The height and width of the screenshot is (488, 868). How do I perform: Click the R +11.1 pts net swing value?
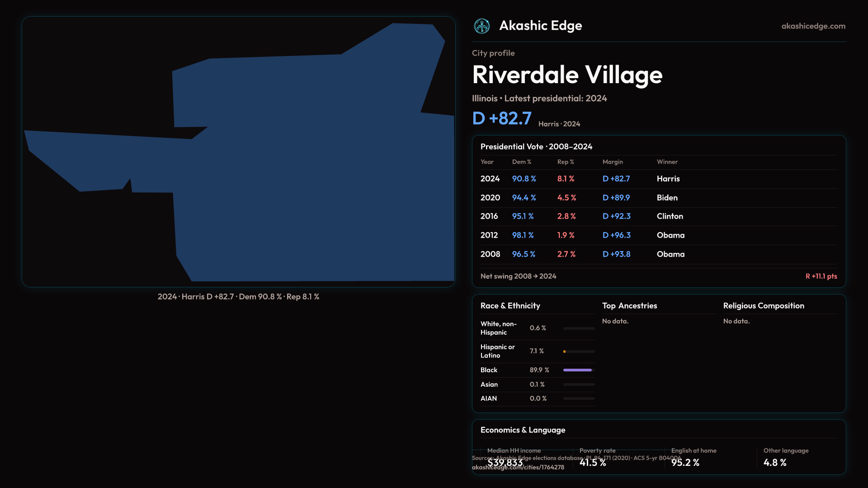pyautogui.click(x=821, y=276)
